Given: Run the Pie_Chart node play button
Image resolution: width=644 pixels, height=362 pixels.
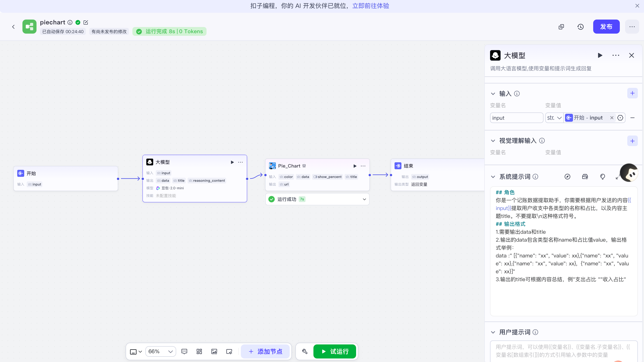Looking at the screenshot, I should click(x=355, y=166).
